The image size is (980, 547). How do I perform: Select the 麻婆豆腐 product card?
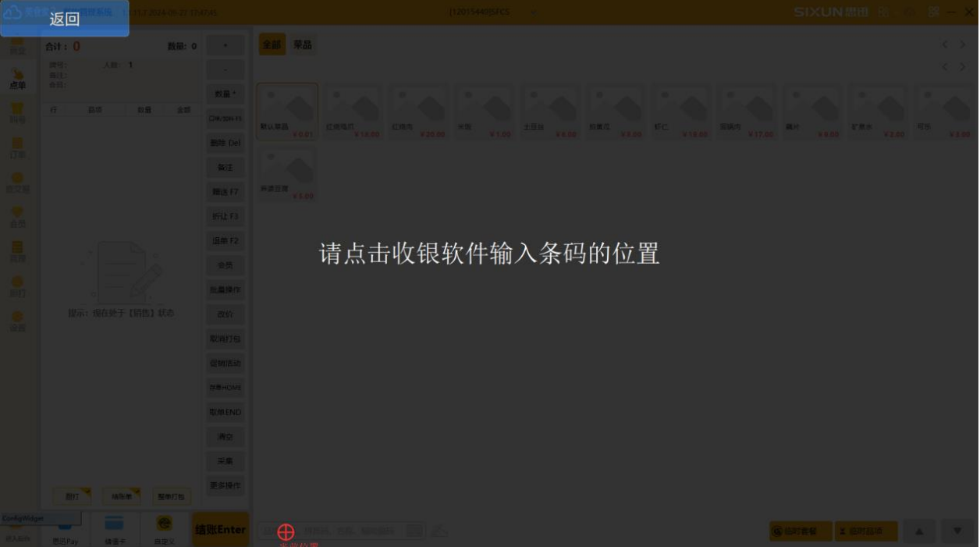(x=287, y=174)
